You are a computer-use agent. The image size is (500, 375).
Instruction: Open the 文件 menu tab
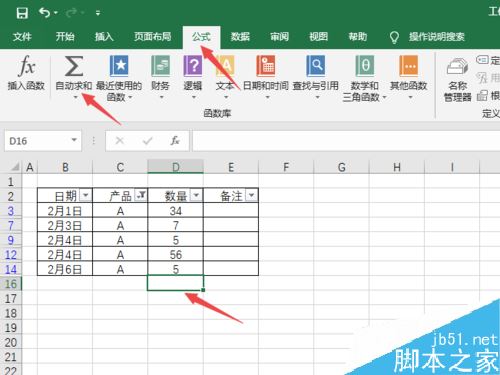pos(22,36)
